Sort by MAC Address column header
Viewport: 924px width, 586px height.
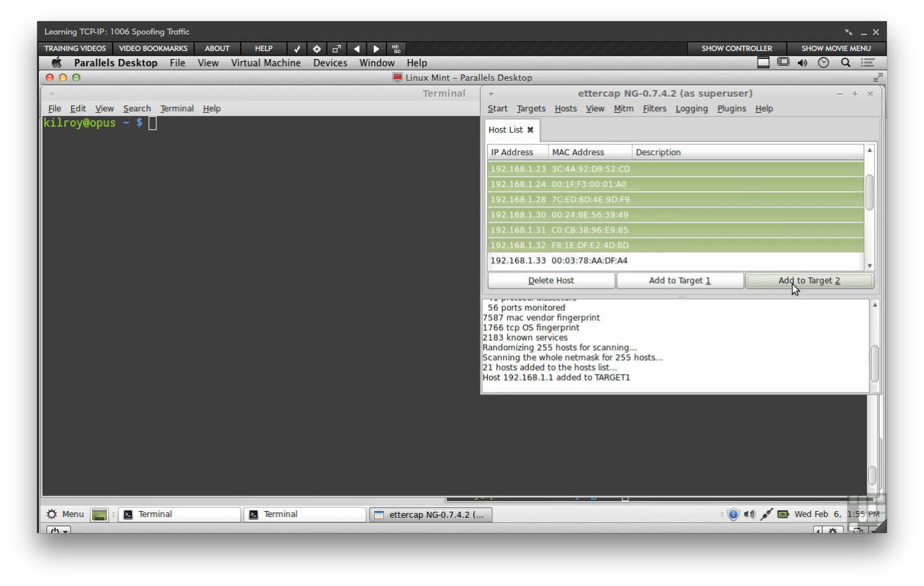click(590, 152)
